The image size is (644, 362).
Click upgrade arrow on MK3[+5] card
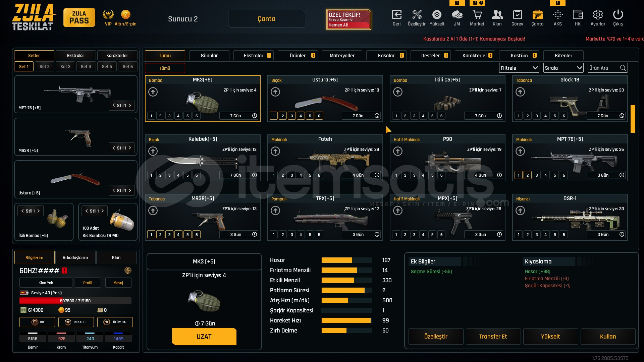point(153,92)
